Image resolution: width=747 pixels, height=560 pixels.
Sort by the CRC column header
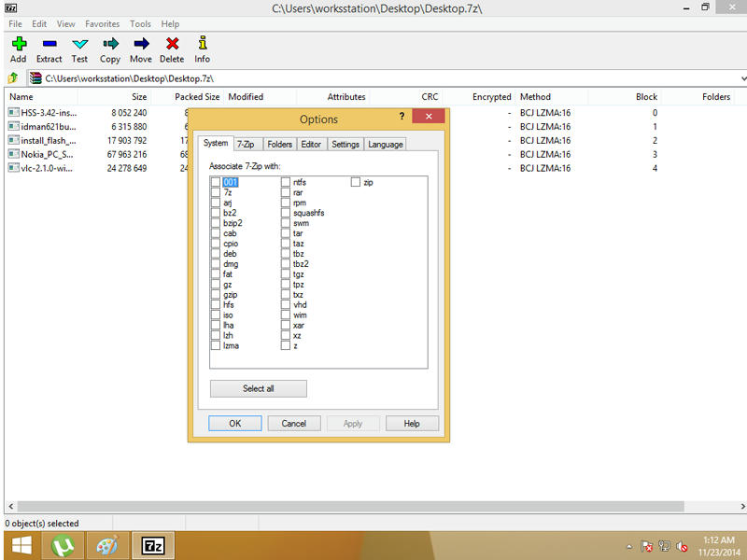coord(406,97)
